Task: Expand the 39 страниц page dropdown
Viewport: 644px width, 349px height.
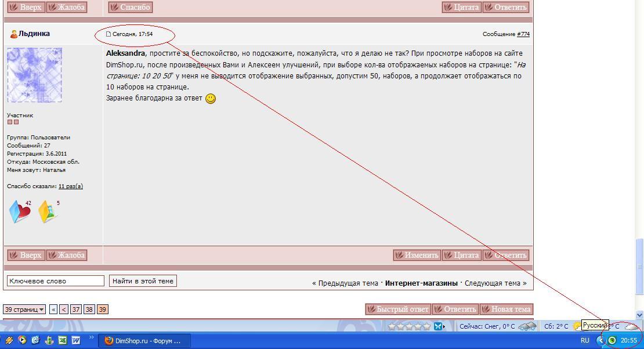Action: 24,310
